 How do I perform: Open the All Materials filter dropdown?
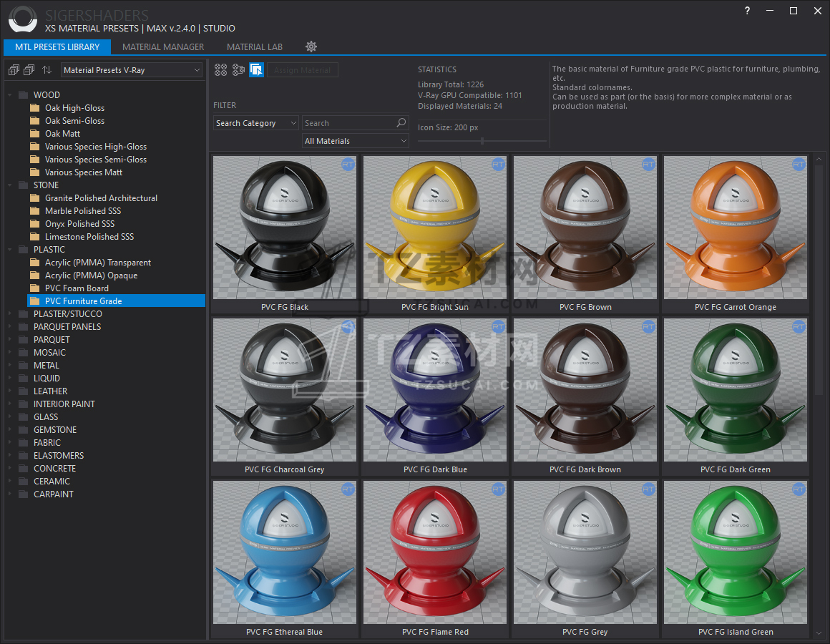point(356,141)
